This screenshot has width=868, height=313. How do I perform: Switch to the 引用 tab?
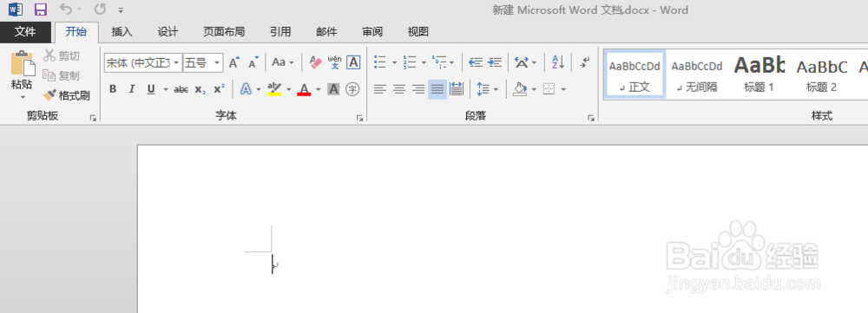pyautogui.click(x=280, y=32)
